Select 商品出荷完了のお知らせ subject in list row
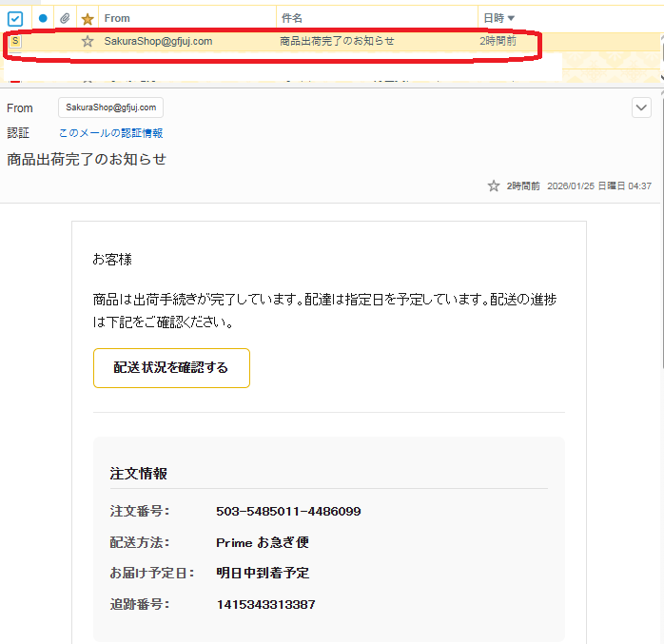The height and width of the screenshot is (644, 664). (337, 41)
